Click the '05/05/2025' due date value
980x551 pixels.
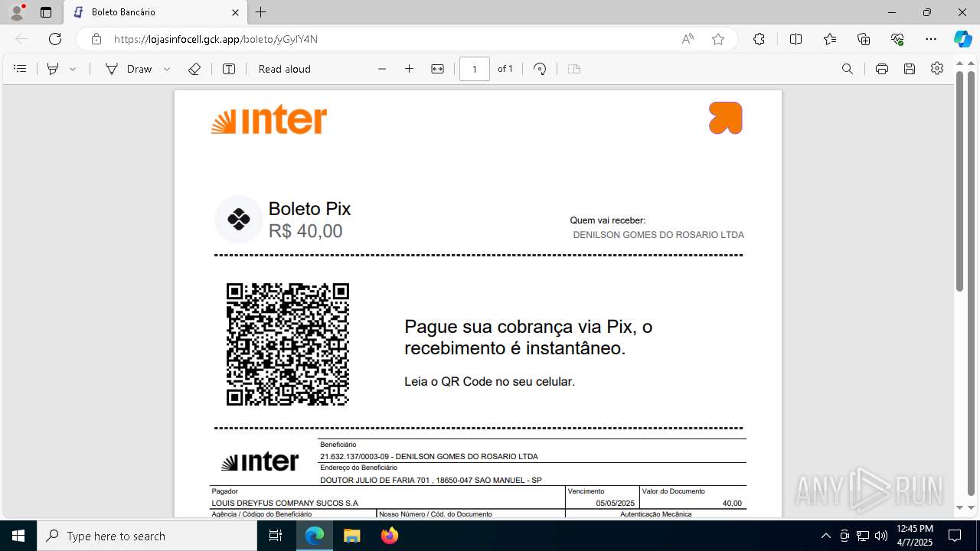616,504
